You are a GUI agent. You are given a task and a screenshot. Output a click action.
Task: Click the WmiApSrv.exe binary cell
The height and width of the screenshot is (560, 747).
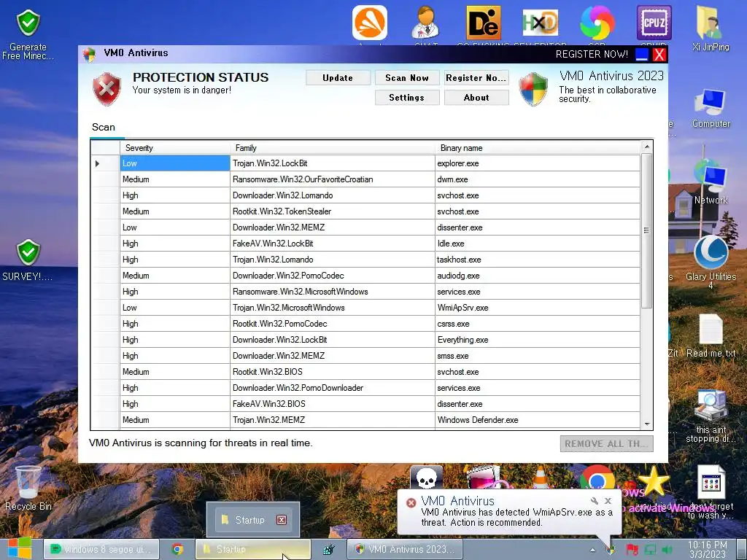coord(538,308)
